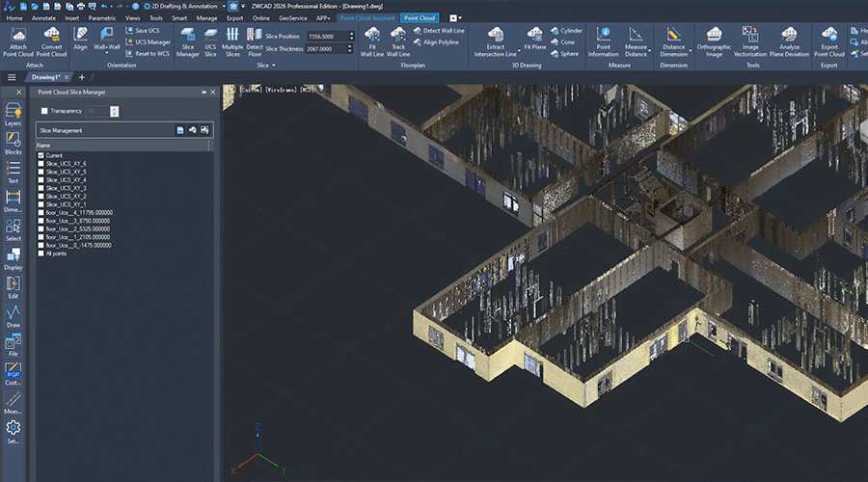
Task: Open the Draw sidebar tool
Action: 13,316
